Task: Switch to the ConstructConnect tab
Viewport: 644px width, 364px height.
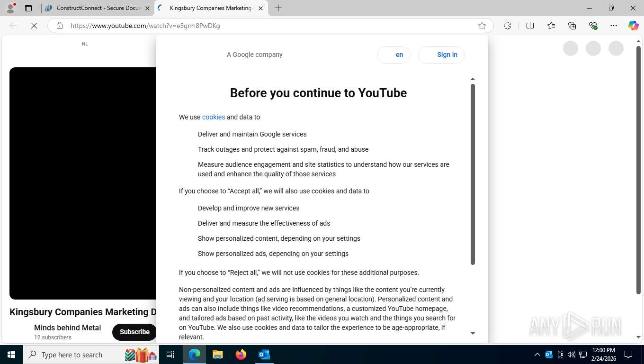Action: pos(98,8)
